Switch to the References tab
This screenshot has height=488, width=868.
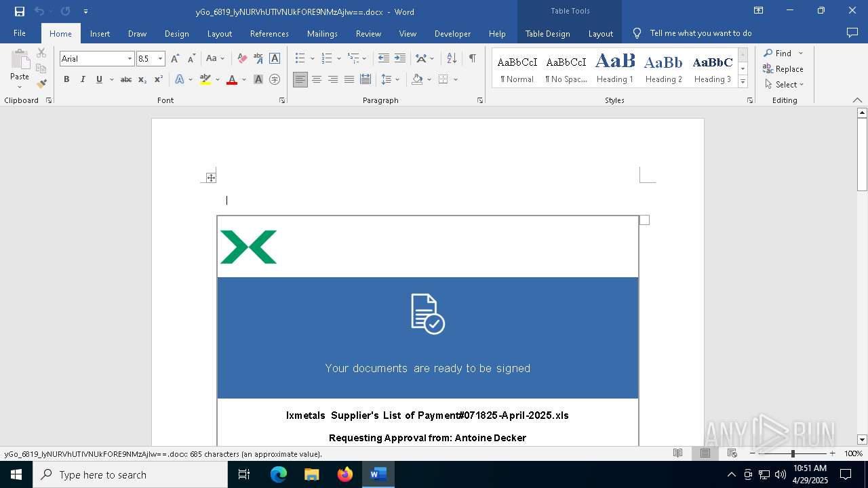tap(269, 33)
